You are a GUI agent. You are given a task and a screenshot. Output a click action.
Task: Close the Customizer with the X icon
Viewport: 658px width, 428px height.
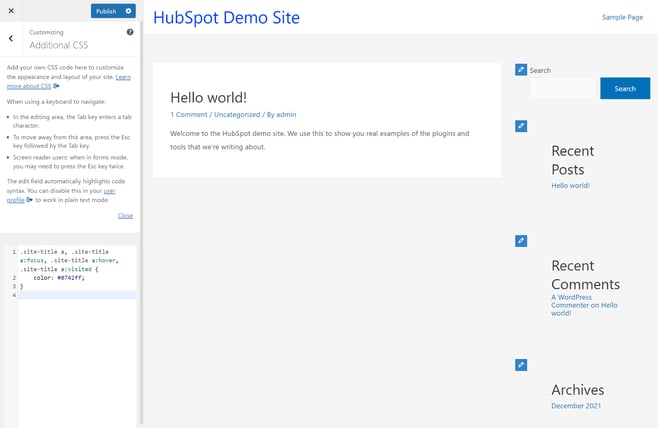(x=11, y=11)
